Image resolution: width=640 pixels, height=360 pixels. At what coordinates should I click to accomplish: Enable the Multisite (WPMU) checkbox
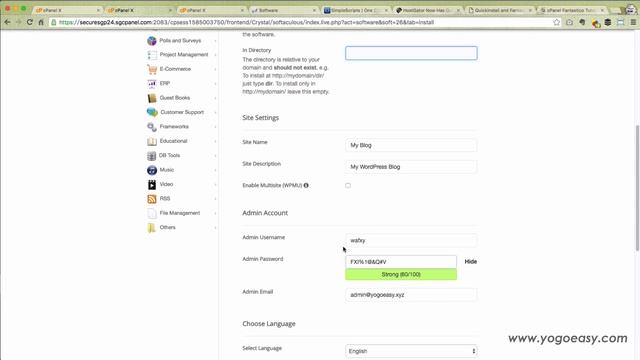coord(348,185)
